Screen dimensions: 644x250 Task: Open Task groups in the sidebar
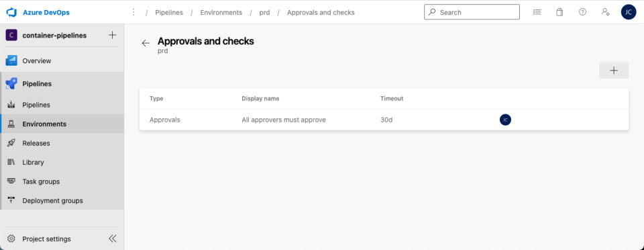[x=62, y=181]
